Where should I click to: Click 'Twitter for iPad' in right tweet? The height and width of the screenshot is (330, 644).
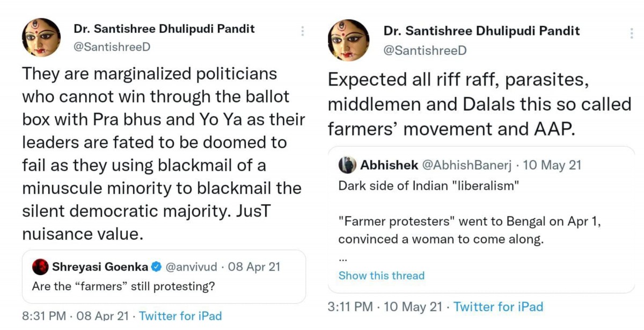498,307
